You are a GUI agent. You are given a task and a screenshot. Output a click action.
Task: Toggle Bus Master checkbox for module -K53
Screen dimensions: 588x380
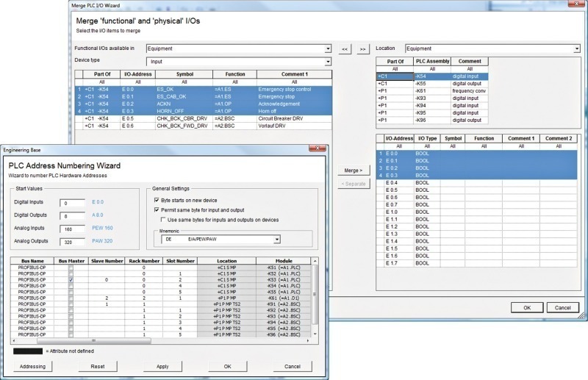pos(71,280)
